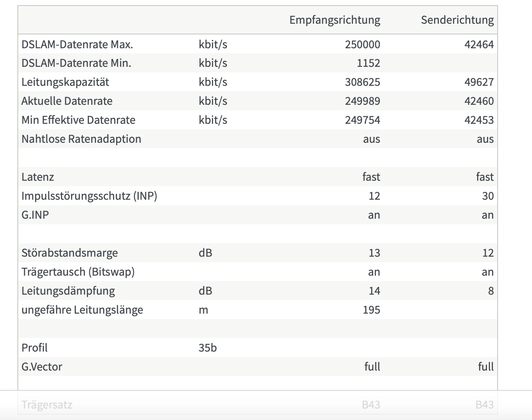This screenshot has width=532, height=420.
Task: Click the Latenz row label
Action: (x=38, y=177)
